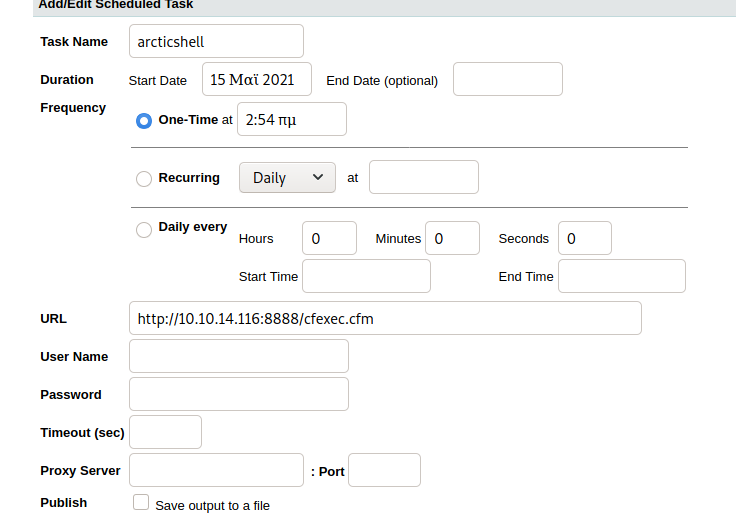Click the Task Name field containing arcticshell
The image size is (736, 513).
(x=216, y=41)
